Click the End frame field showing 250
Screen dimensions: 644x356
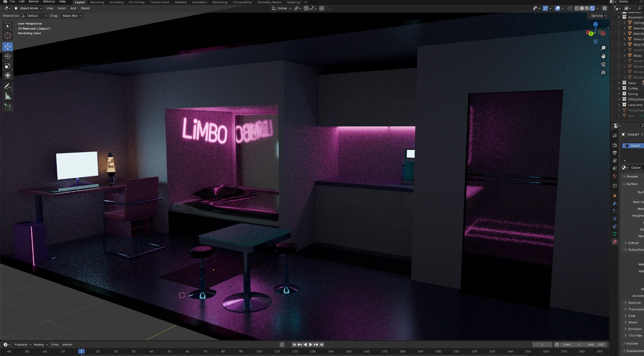596,345
